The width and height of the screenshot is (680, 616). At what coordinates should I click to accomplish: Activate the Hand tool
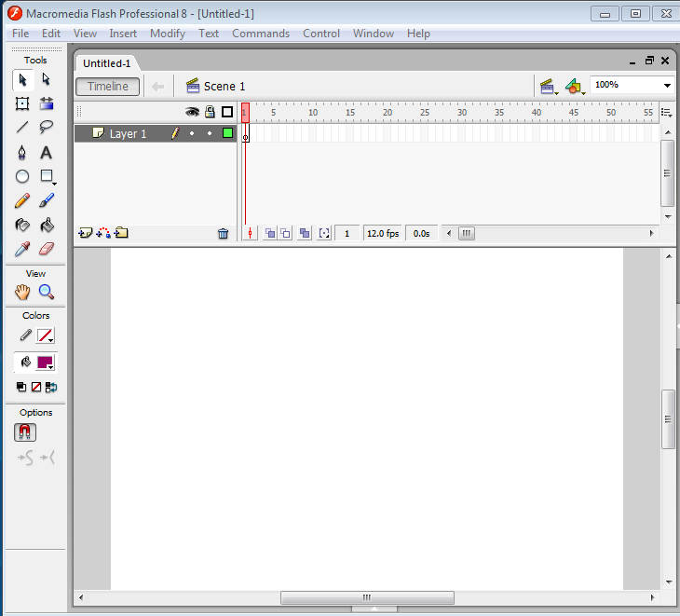[x=22, y=293]
